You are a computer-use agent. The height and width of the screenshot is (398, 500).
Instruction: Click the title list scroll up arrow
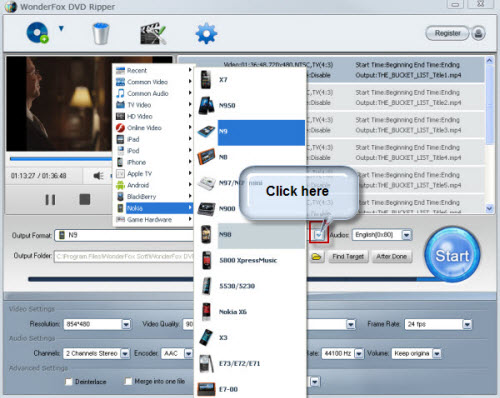tap(489, 61)
